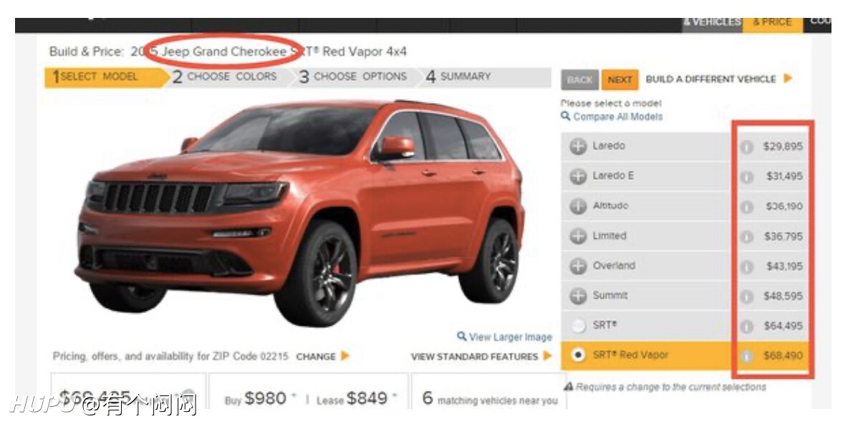Click the plus icon beside Overland
The image size is (868, 424).
tap(578, 266)
